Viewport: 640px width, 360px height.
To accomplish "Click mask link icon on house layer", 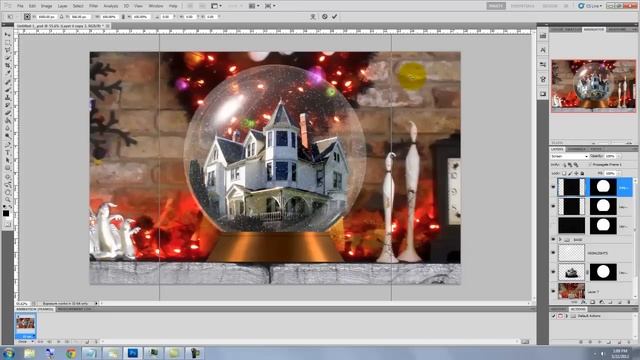I will pyautogui.click(x=587, y=272).
